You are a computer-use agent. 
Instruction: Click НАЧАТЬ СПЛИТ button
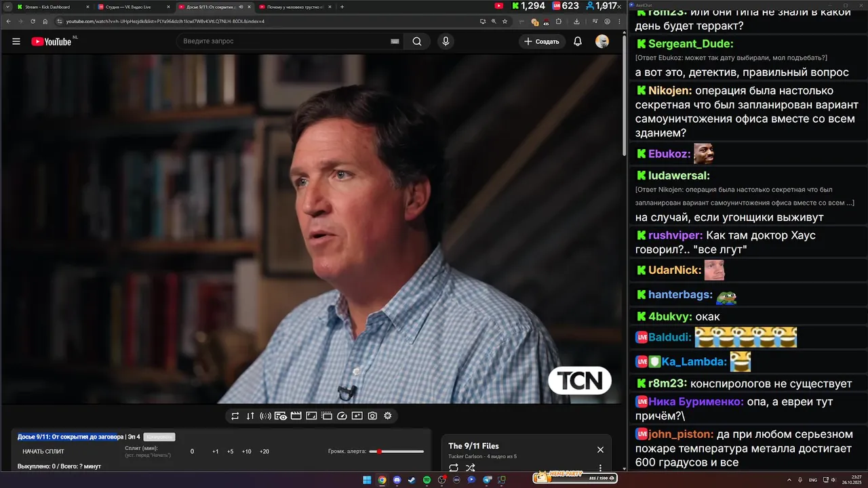[43, 451]
